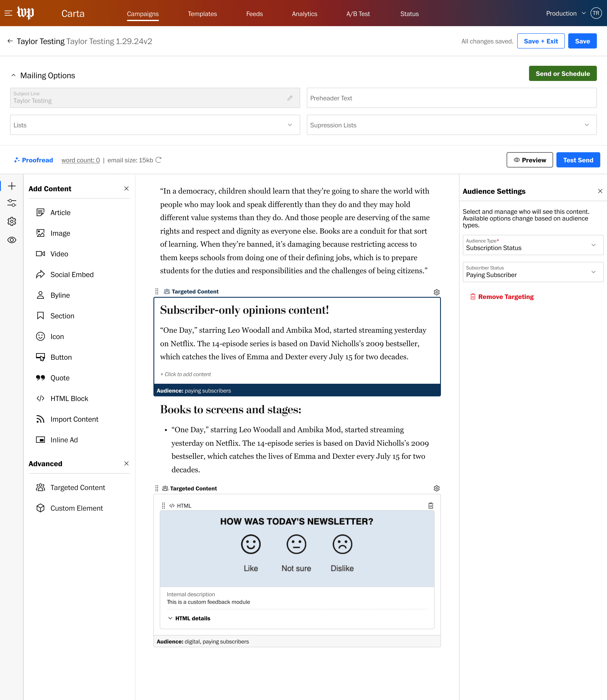Screen dimensions: 607x700
Task: Add an Article content block
Action: coord(54,213)
